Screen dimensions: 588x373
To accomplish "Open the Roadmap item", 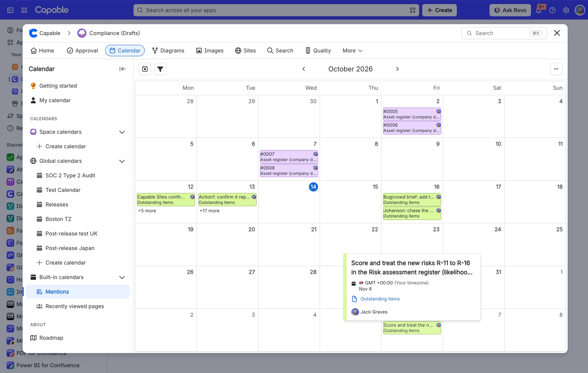I will tap(78, 338).
